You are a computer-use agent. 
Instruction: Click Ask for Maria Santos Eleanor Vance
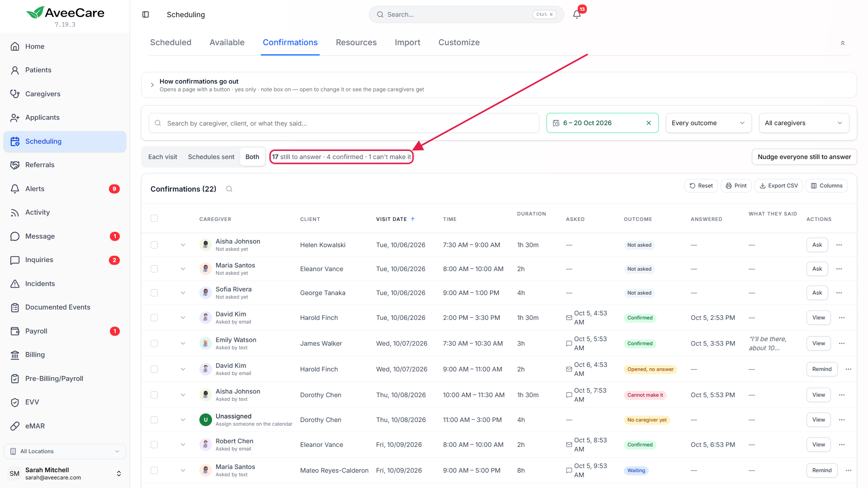click(x=817, y=269)
